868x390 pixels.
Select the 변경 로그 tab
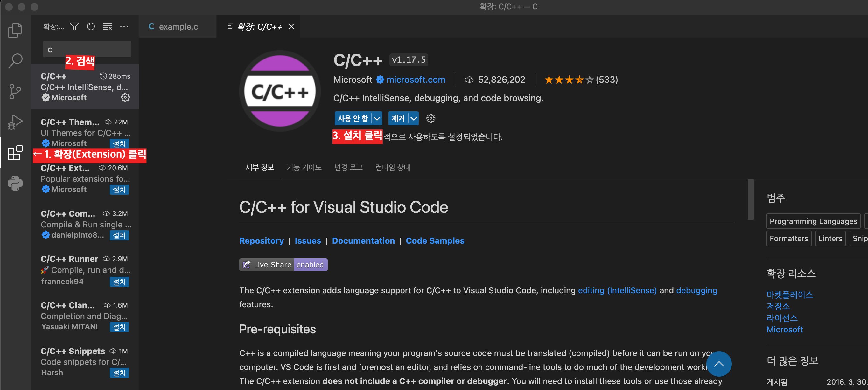pos(348,167)
